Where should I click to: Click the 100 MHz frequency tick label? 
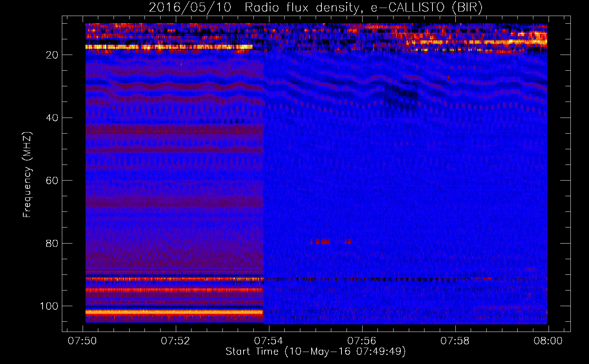coord(49,306)
